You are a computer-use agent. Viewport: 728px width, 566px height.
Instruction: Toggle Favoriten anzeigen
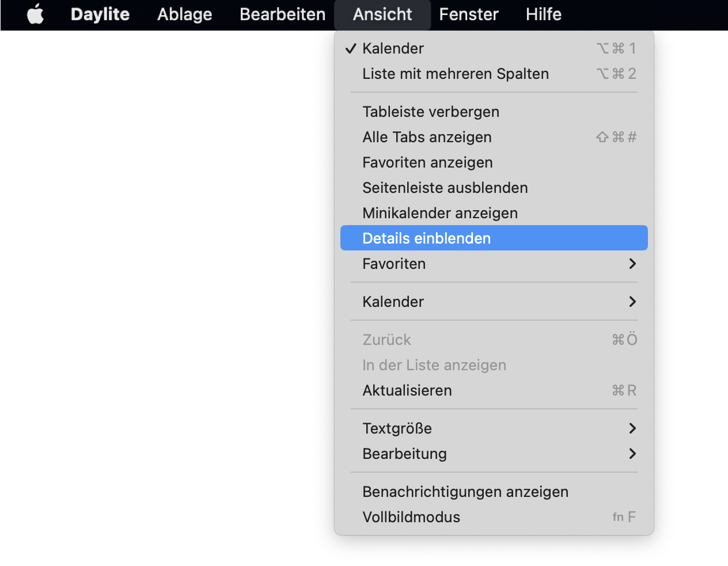click(494, 162)
